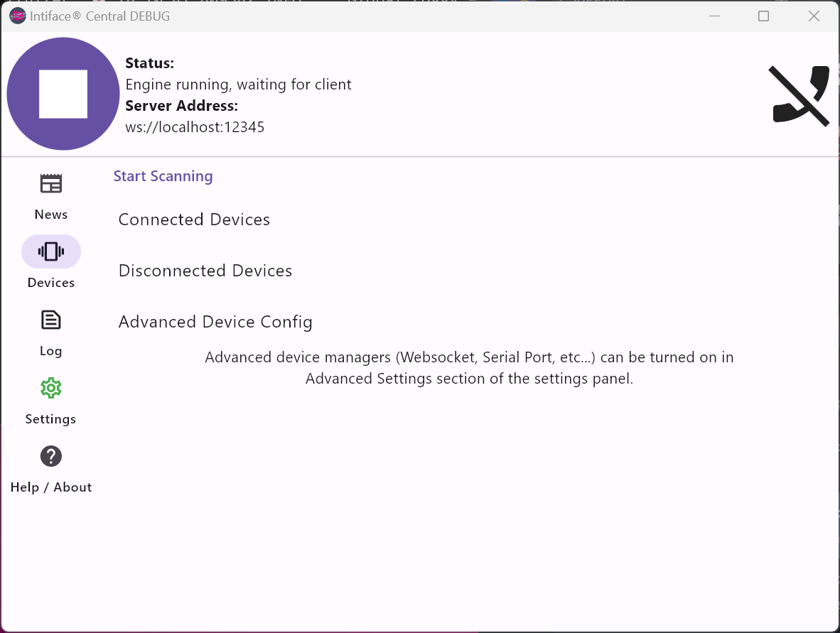Click the disconnected client phone icon
This screenshot has height=633, width=840.
(x=799, y=94)
